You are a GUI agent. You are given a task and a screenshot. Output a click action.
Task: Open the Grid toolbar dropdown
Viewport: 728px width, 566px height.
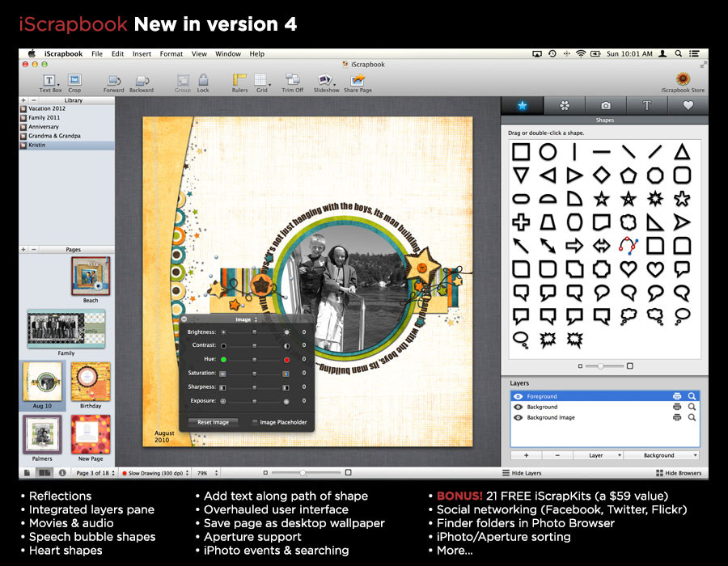pos(262,83)
